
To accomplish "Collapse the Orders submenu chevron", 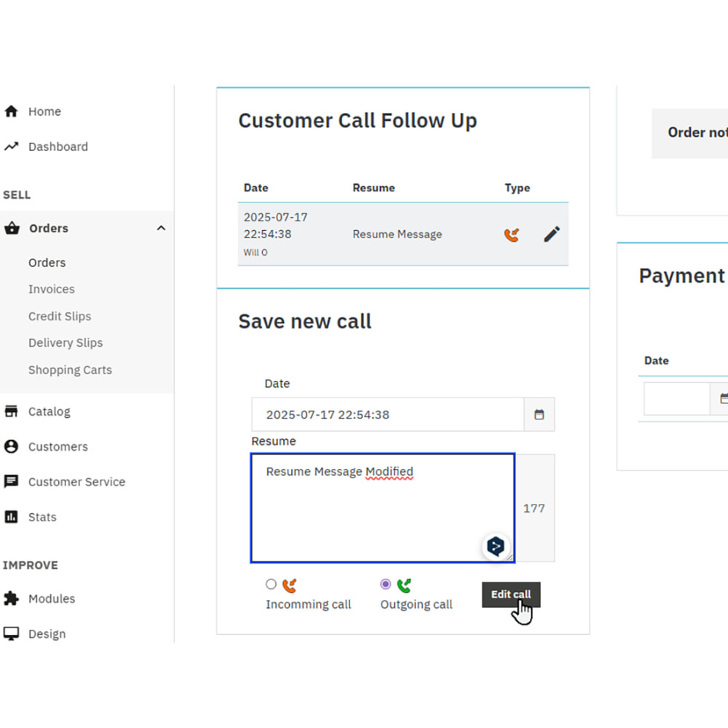I will (x=161, y=228).
